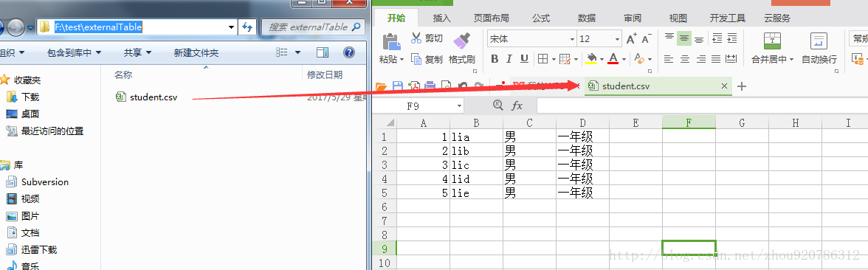
Task: Click the Explorer search box 搜索 externalTable
Action: (313, 27)
